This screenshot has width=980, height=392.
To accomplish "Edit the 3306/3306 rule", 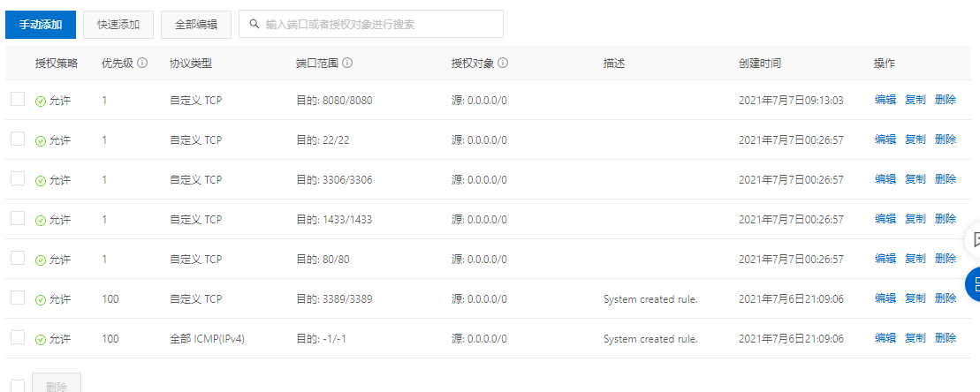I will pyautogui.click(x=885, y=179).
